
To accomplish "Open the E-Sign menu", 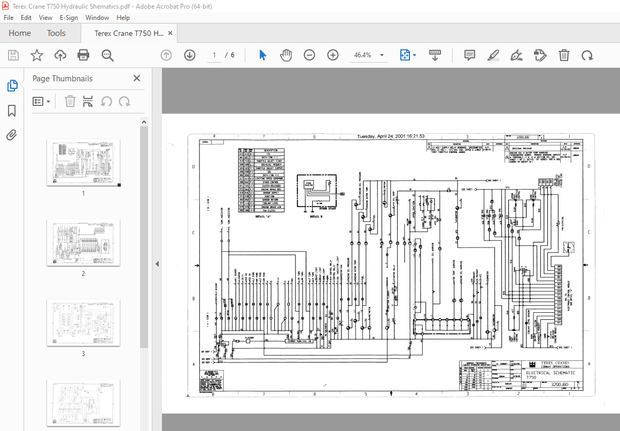I will (x=69, y=18).
